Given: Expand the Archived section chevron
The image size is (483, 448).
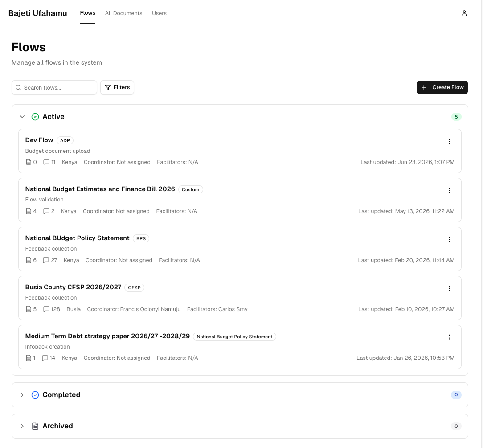Looking at the screenshot, I should coord(22,426).
